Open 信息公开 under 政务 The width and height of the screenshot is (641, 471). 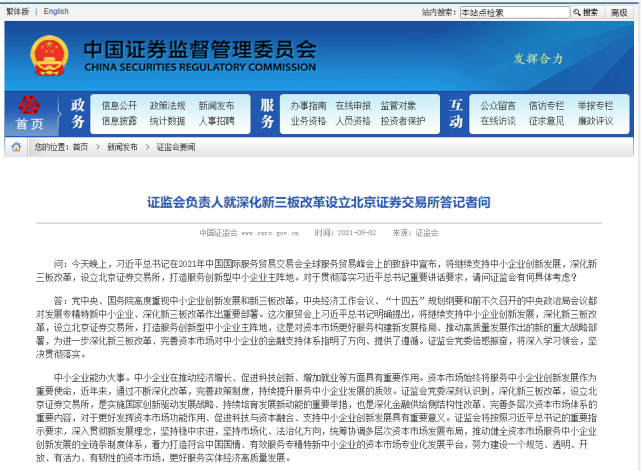(119, 106)
